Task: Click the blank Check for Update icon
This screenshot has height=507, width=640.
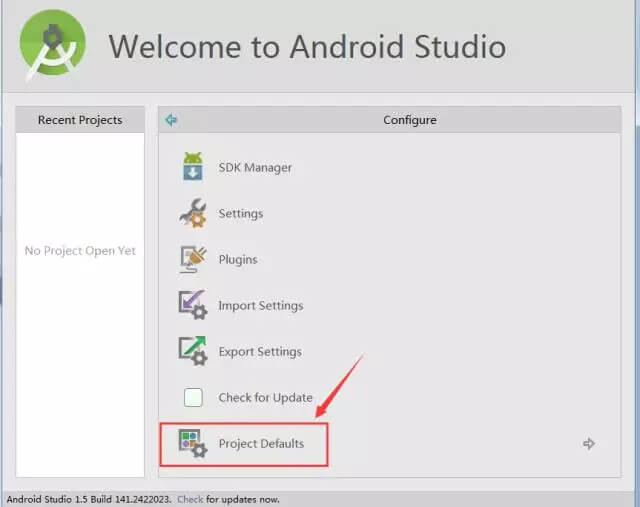Action: tap(193, 397)
